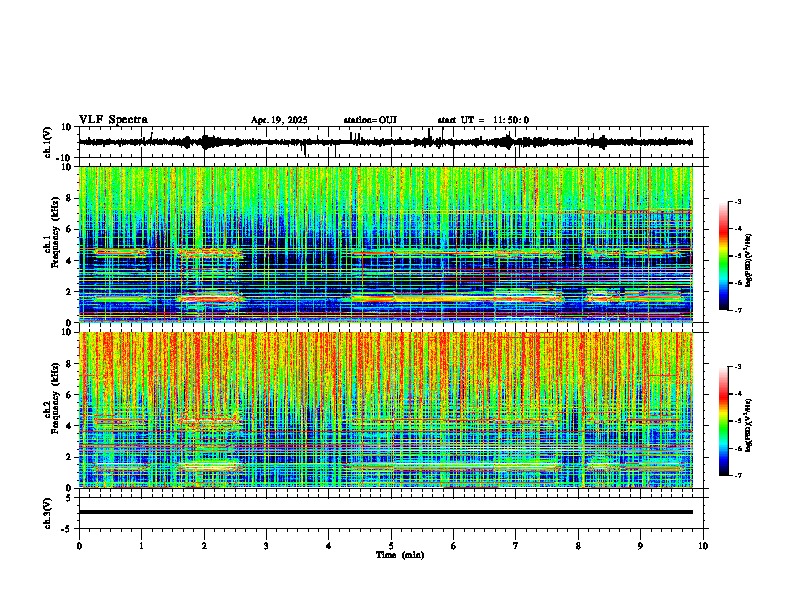Click the ch.1 waveform trace panel
This screenshot has height=612, width=792.
393,142
